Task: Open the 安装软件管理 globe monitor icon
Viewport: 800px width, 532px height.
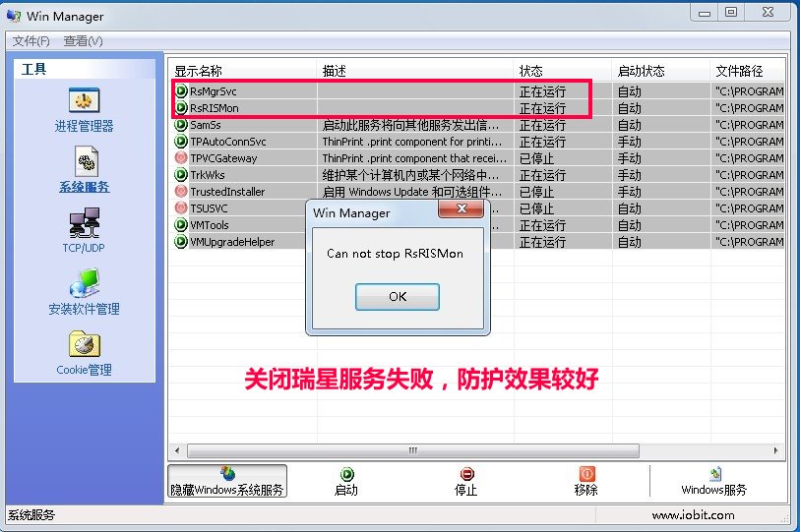Action: click(x=85, y=283)
